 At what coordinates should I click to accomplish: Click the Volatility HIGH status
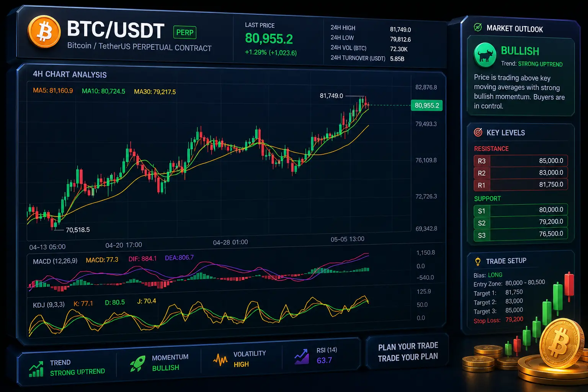click(x=241, y=364)
